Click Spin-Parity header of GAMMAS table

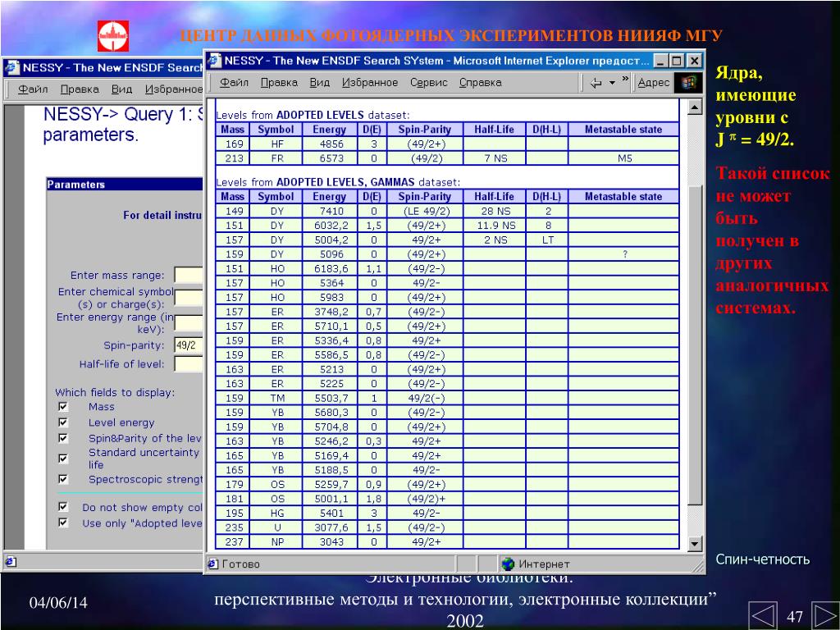tap(424, 197)
